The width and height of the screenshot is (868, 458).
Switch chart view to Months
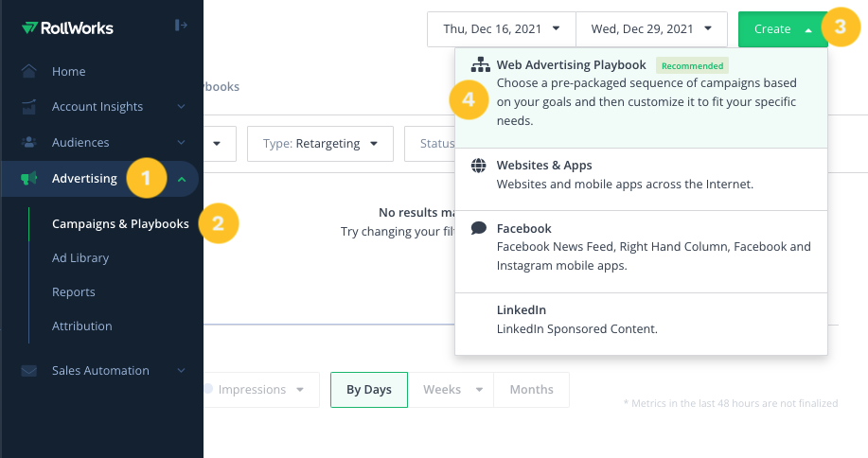click(531, 390)
